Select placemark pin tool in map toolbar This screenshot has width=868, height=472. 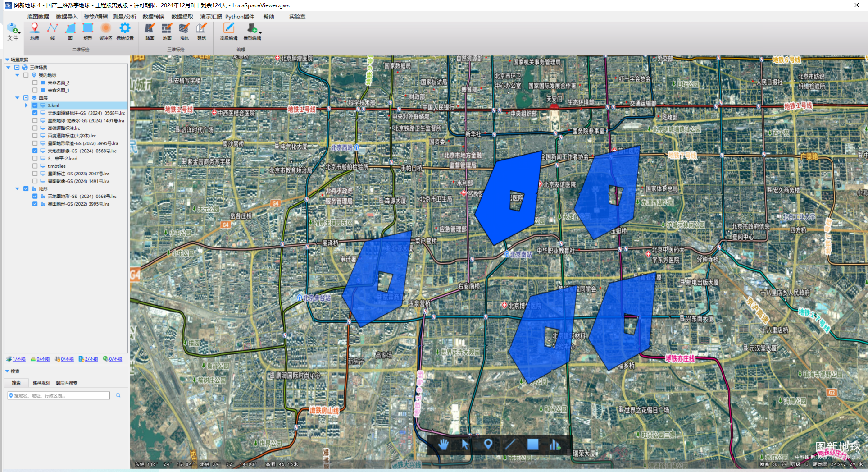point(488,445)
